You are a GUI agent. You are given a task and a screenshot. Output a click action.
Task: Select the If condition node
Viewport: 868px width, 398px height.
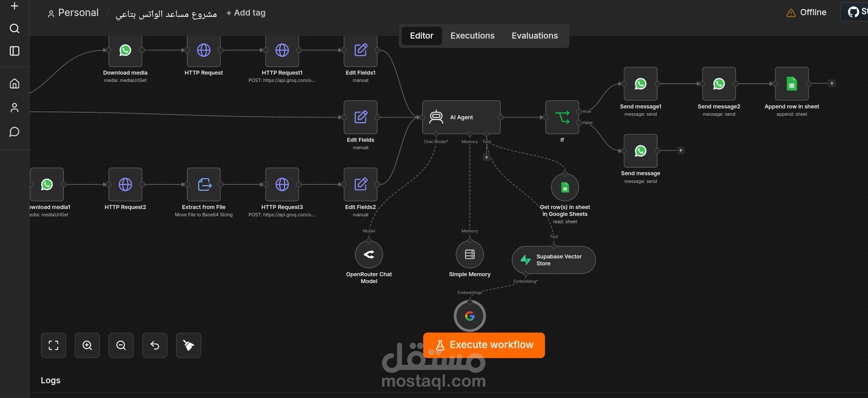[x=562, y=117]
